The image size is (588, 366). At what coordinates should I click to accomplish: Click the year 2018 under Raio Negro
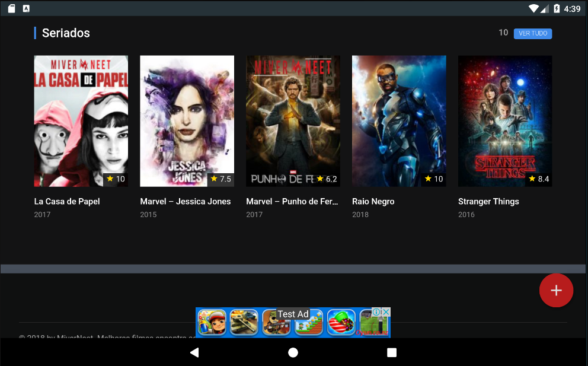coord(360,215)
